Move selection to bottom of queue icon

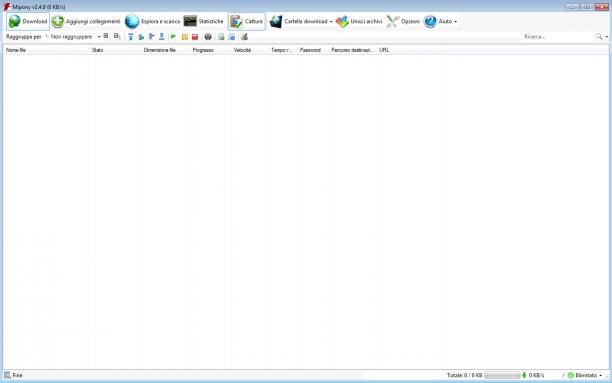point(162,37)
